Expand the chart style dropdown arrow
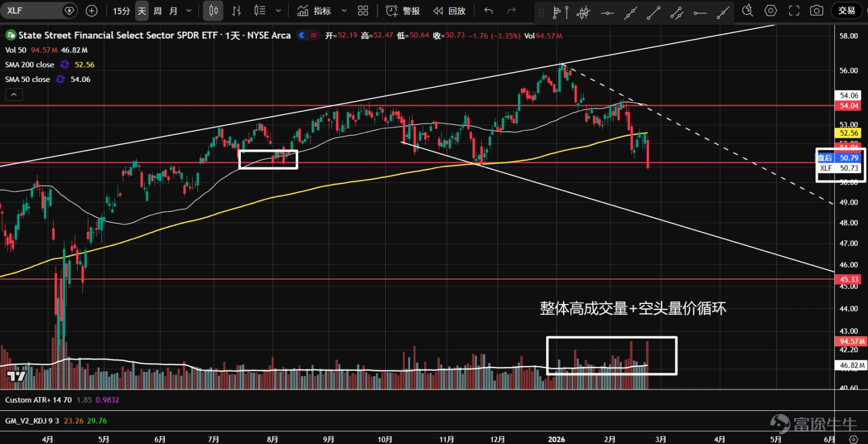This screenshot has width=868, height=444. tap(278, 11)
